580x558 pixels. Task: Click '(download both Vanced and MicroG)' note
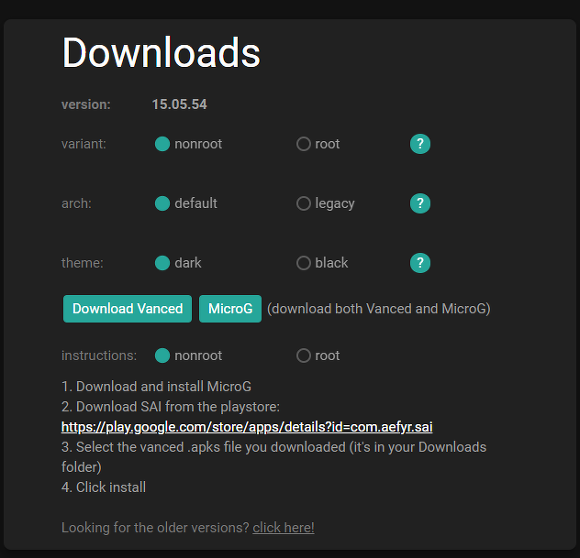pos(379,309)
